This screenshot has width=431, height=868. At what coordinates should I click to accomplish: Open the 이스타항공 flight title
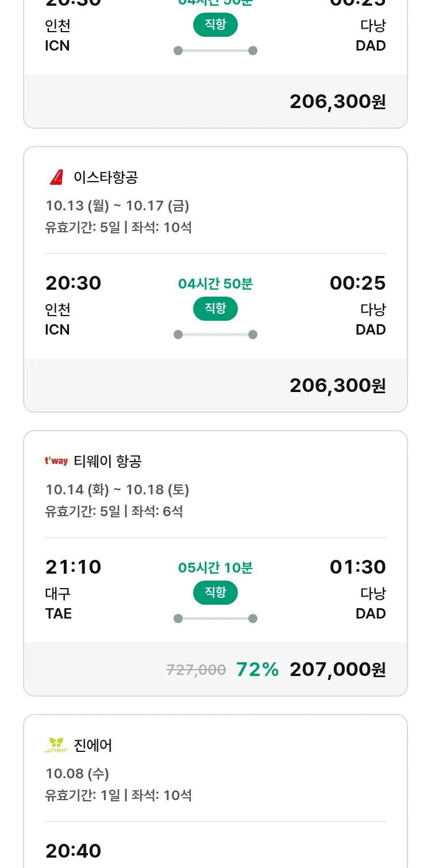[x=106, y=177]
